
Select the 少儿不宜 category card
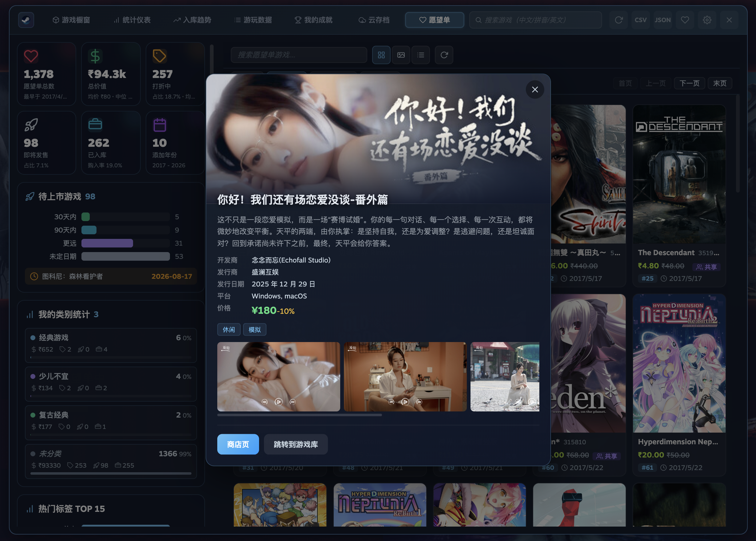click(111, 384)
